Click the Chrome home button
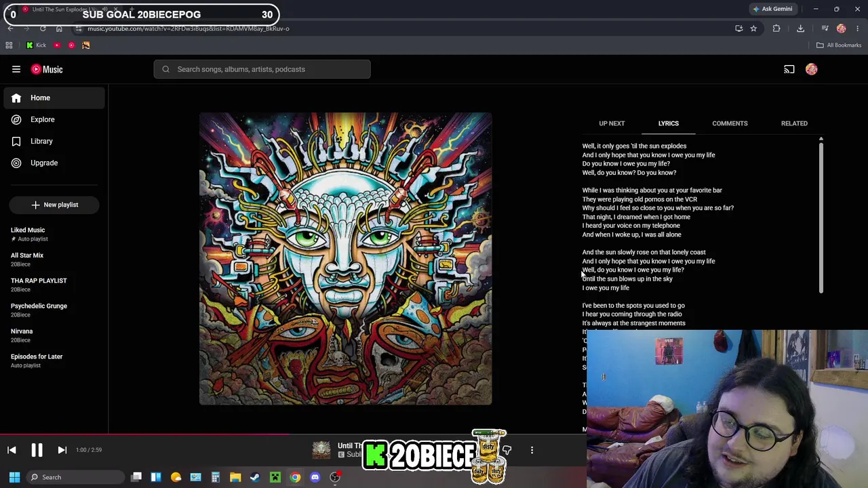Image resolution: width=868 pixels, height=488 pixels. (59, 28)
